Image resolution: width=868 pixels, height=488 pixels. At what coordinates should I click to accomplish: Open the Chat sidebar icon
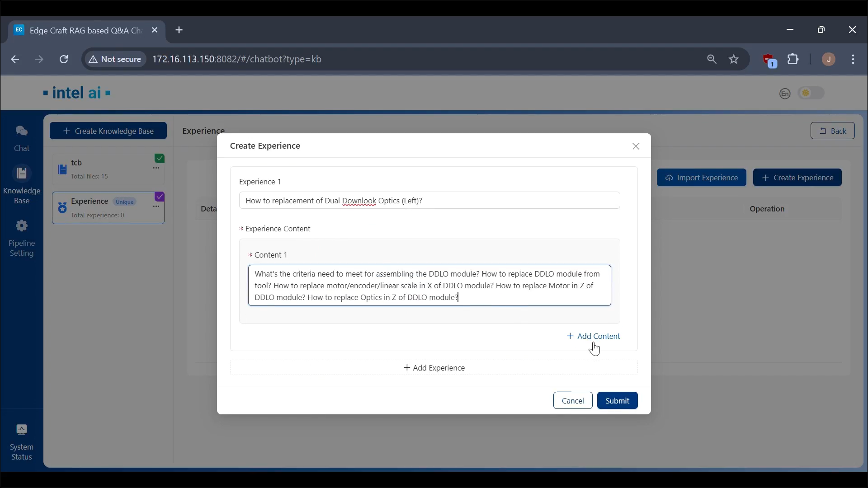tap(21, 131)
